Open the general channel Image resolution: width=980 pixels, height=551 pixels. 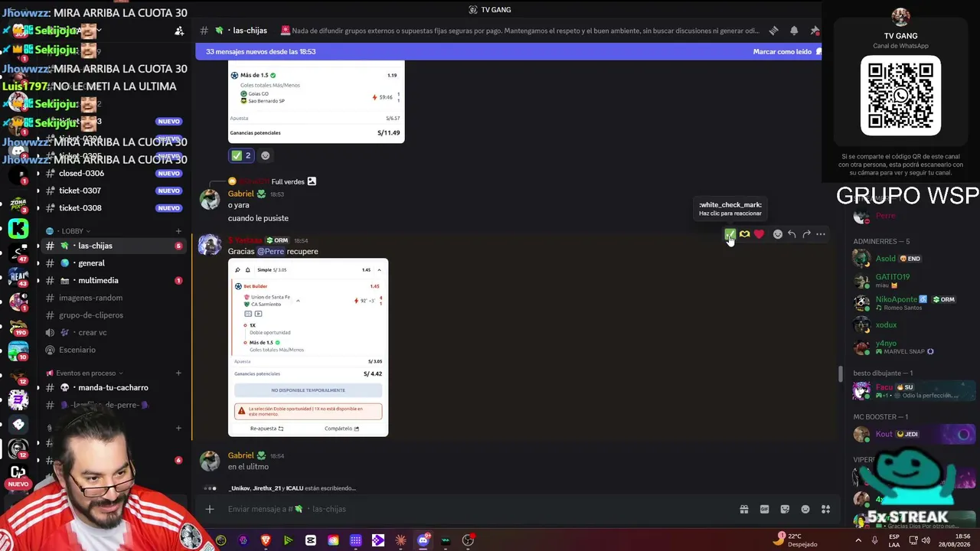[x=115, y=263]
